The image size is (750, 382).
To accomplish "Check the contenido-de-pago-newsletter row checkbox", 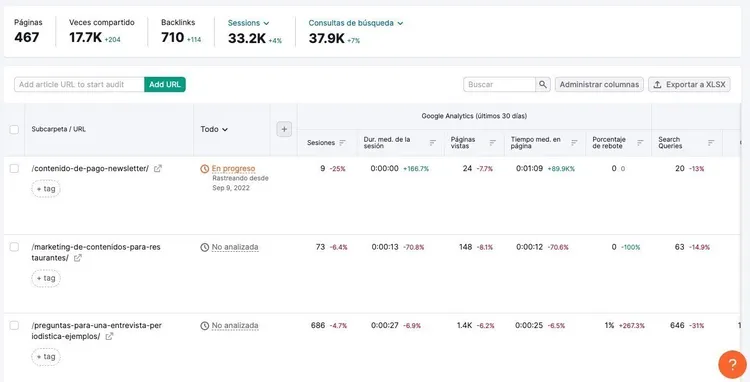I will click(14, 168).
